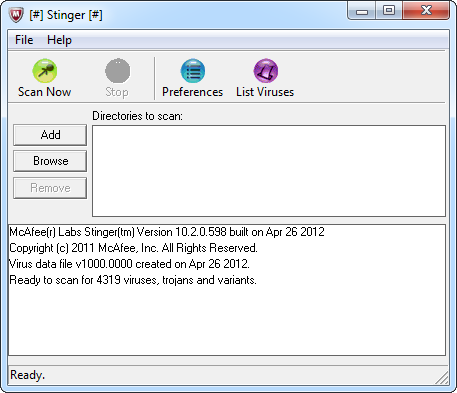Click the window resize grip in status bar
The height and width of the screenshot is (393, 457).
[441, 378]
